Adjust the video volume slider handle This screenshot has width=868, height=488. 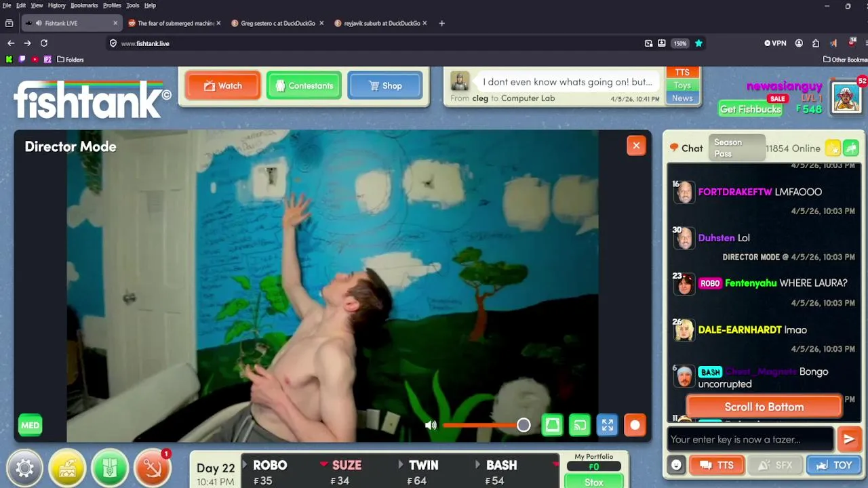(524, 425)
